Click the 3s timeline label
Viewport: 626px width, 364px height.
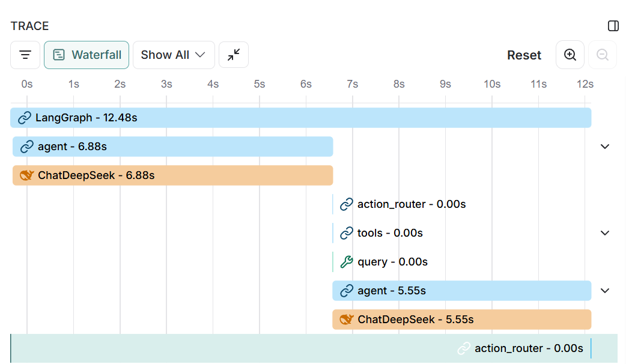[x=166, y=84]
